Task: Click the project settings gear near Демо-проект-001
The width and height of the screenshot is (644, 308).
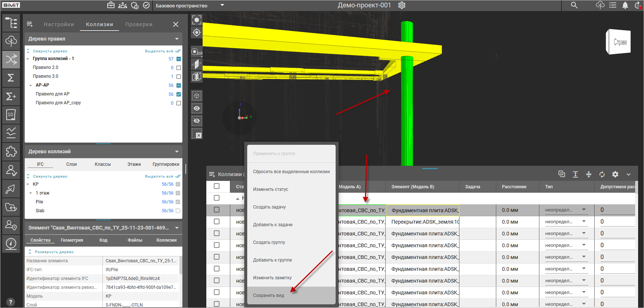Action: coord(402,5)
